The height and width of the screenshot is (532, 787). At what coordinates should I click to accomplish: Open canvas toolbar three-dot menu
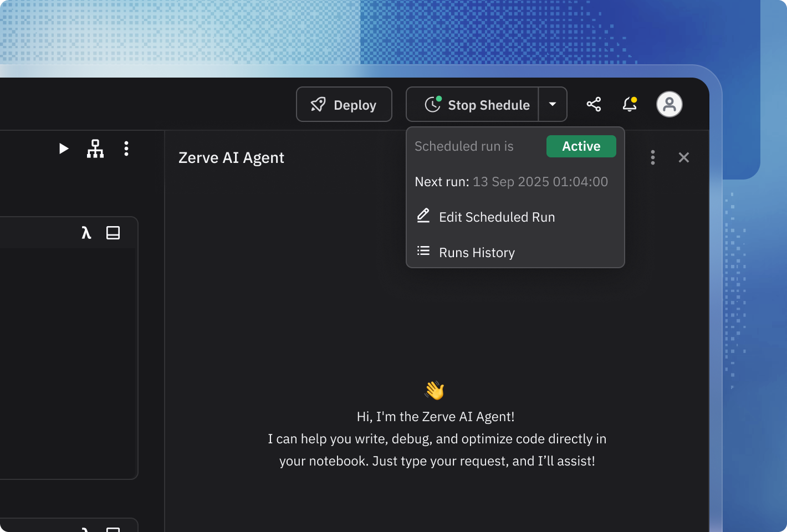(x=126, y=149)
